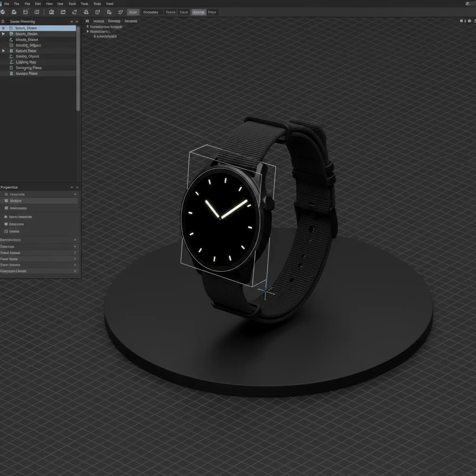This screenshot has height=476, width=476.
Task: Enable the Render mode toggle in the header
Action: [x=198, y=12]
